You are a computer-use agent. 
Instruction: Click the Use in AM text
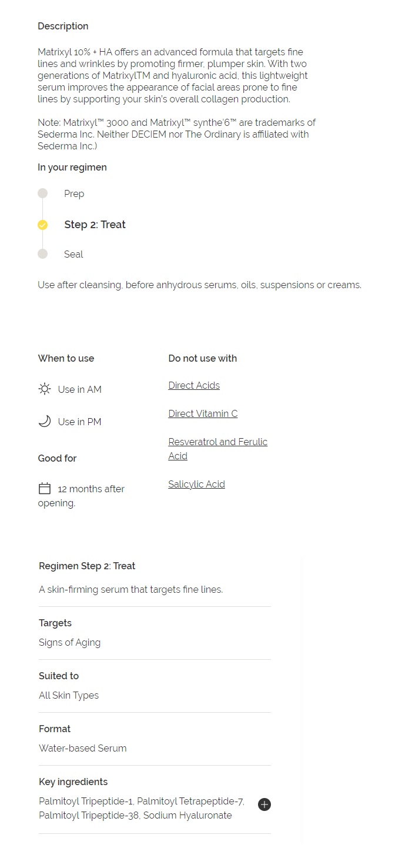coord(80,389)
